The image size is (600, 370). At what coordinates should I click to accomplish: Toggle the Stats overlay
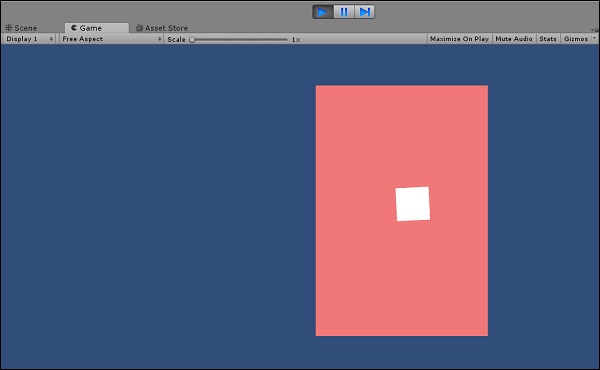[x=548, y=39]
